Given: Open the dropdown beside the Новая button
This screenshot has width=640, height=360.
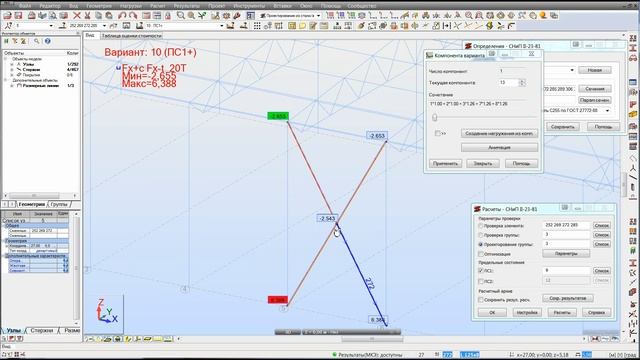Looking at the screenshot, I should (572, 70).
